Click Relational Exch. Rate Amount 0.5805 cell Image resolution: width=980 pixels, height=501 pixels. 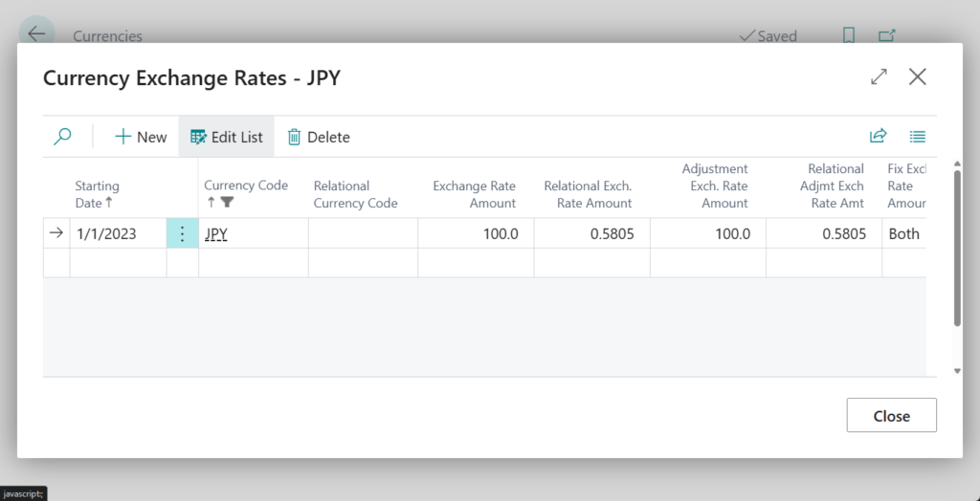point(591,234)
